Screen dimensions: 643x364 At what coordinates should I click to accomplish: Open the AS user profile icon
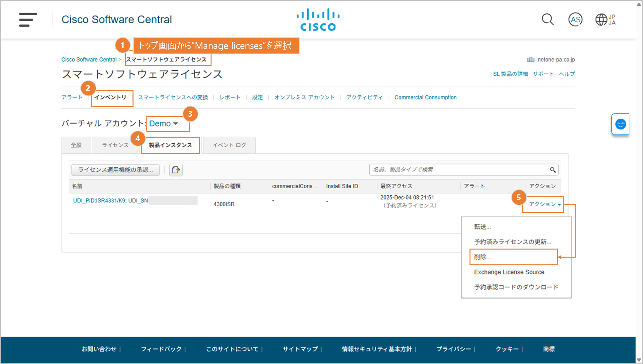click(575, 20)
